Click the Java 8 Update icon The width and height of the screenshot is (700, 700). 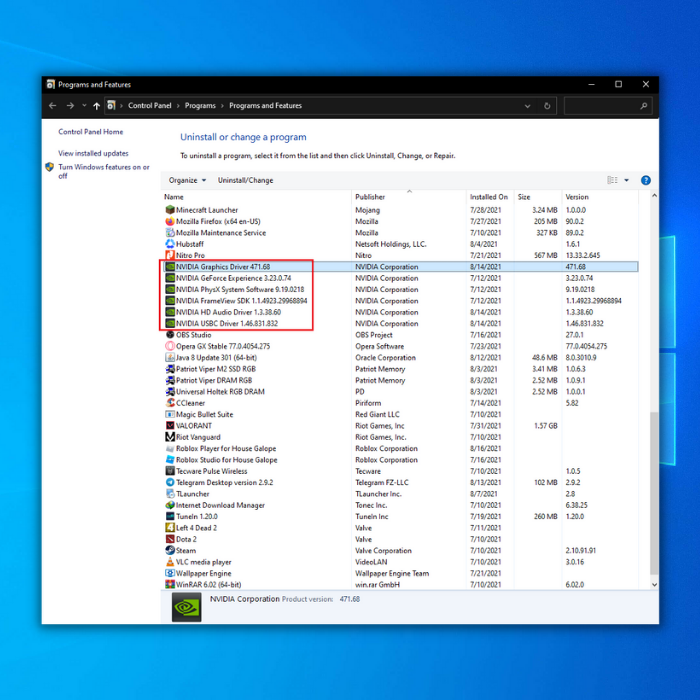pyautogui.click(x=170, y=358)
